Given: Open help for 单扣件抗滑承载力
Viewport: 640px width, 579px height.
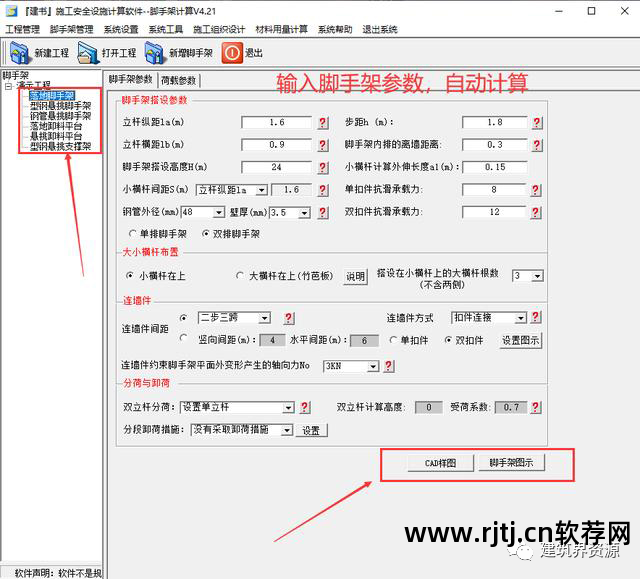Looking at the screenshot, I should pos(537,190).
